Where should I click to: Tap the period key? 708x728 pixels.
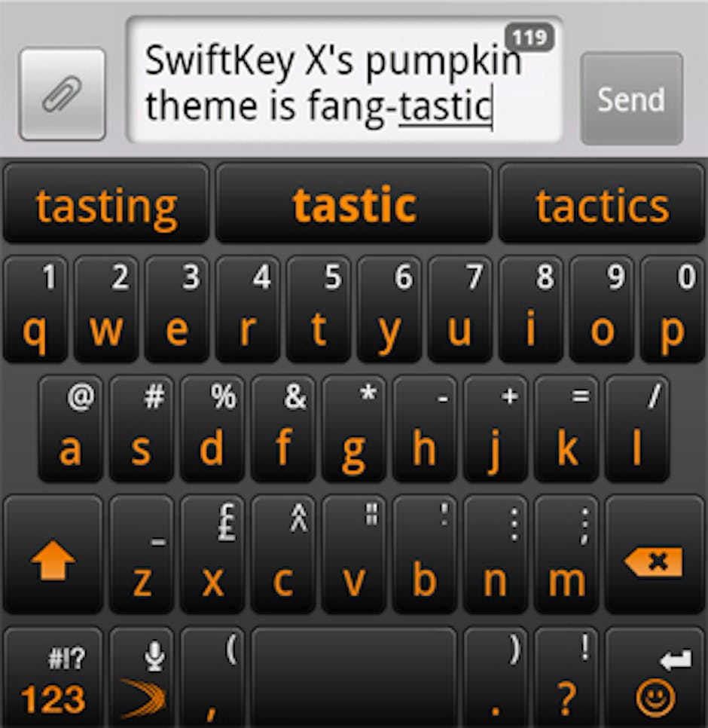coord(495,678)
